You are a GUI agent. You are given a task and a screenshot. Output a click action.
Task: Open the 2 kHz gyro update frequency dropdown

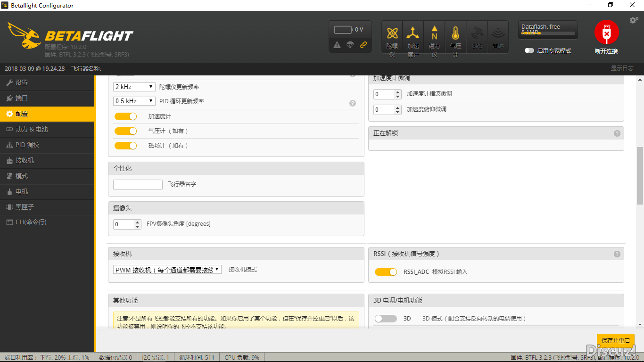point(134,87)
